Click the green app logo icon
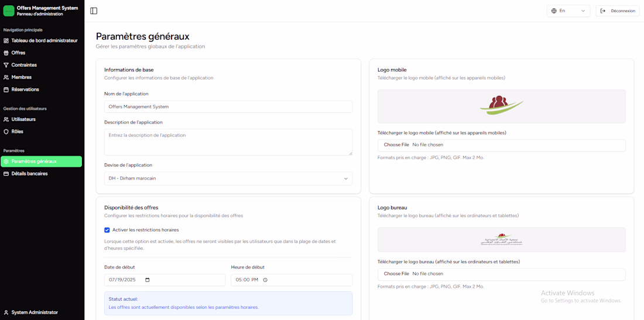This screenshot has height=320, width=644. [x=9, y=11]
